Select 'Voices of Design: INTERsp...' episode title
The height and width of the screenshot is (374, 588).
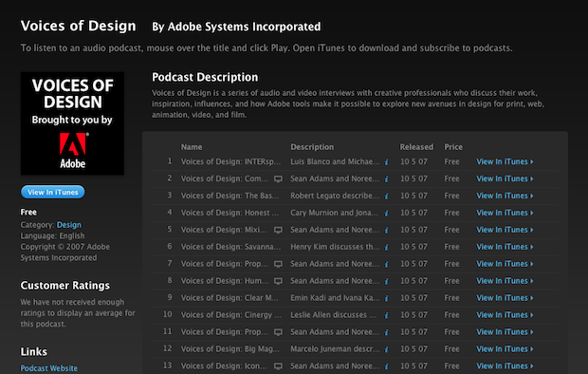pos(230,161)
